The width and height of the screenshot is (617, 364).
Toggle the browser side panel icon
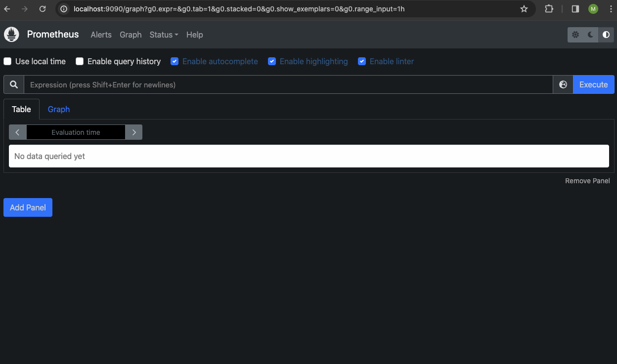click(x=575, y=9)
